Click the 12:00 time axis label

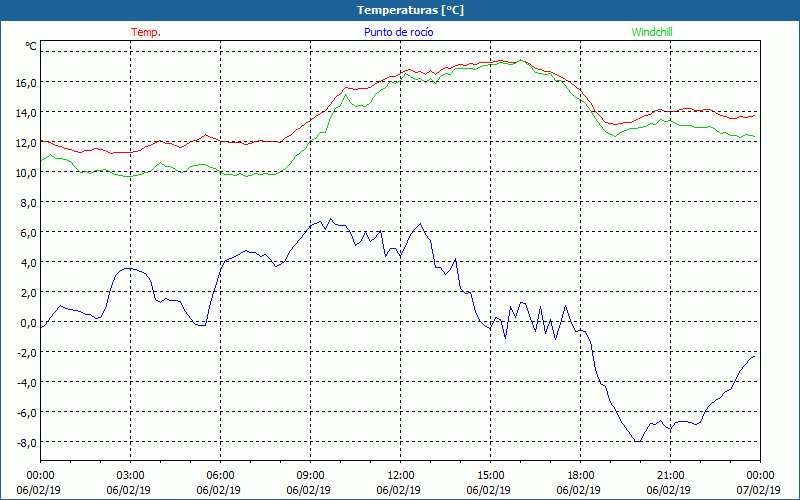[401, 476]
